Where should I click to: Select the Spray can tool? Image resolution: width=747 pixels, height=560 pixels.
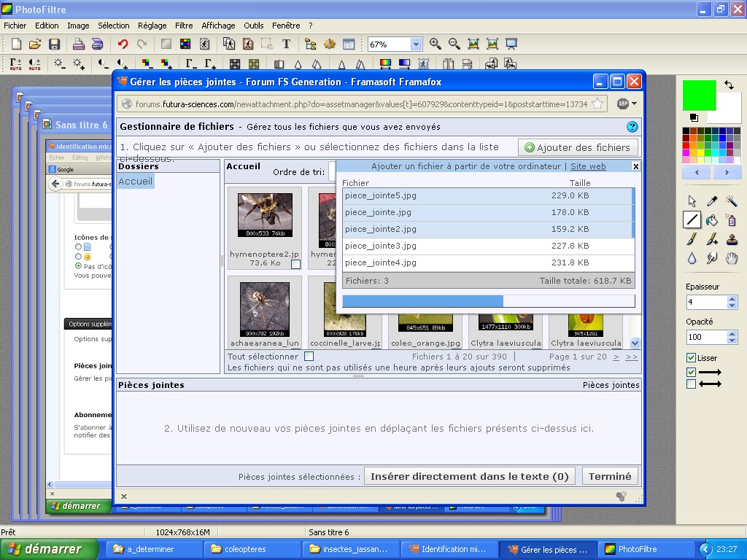731,219
